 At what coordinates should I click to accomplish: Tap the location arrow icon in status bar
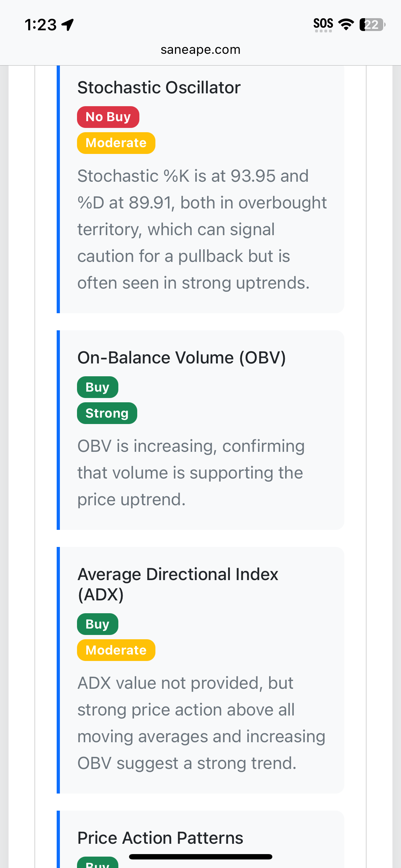67,25
